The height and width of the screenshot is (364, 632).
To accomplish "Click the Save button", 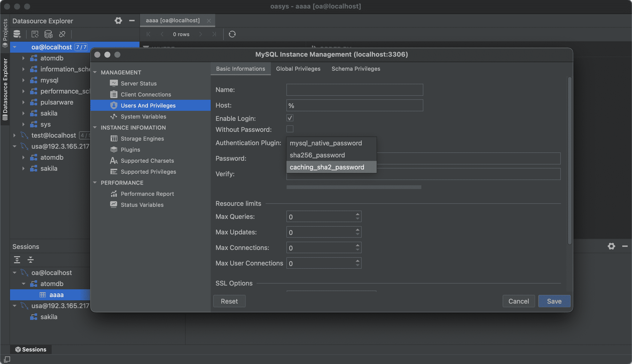I will 554,301.
